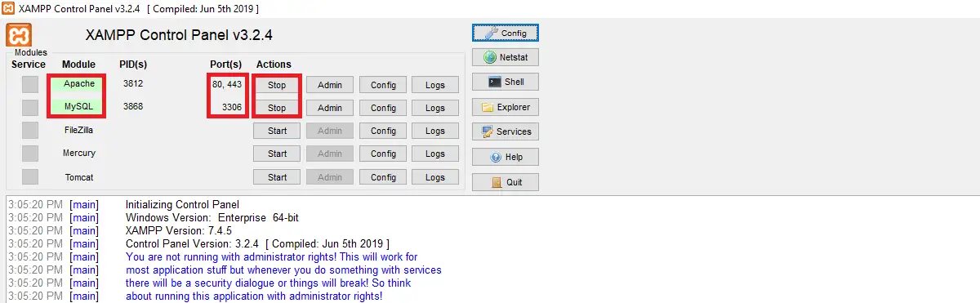Toggle the Mercury service checkbox
The image size is (980, 303).
30,154
